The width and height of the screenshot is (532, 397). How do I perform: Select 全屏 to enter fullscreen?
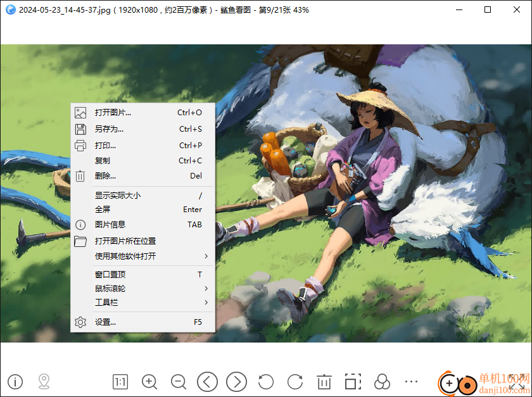pyautogui.click(x=143, y=210)
